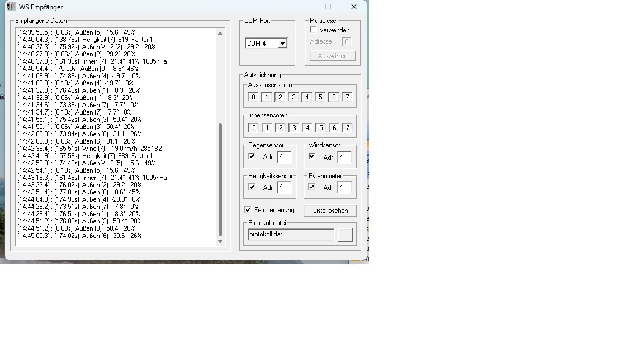644x362 pixels.
Task: Select the last log entry Außen (6)
Action: click(x=79, y=236)
